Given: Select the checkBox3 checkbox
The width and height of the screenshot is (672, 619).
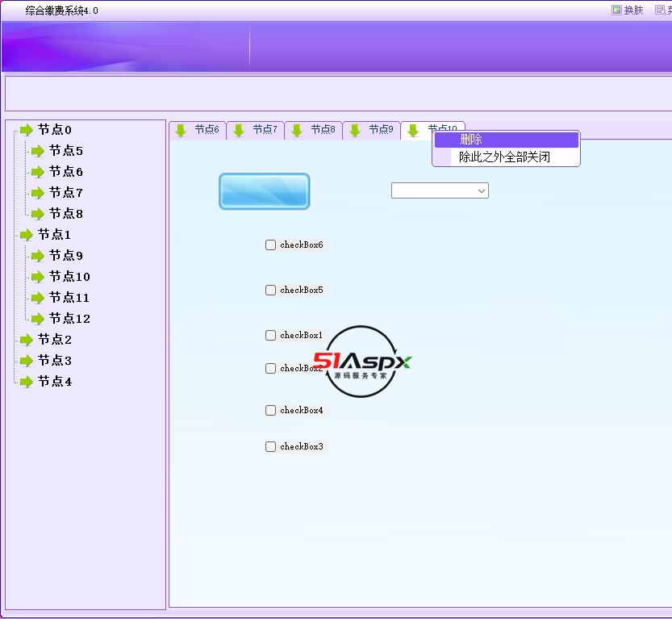Looking at the screenshot, I should coord(270,446).
